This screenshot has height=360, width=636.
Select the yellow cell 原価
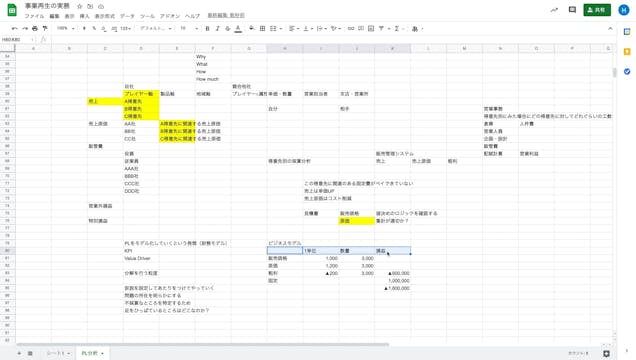click(357, 221)
